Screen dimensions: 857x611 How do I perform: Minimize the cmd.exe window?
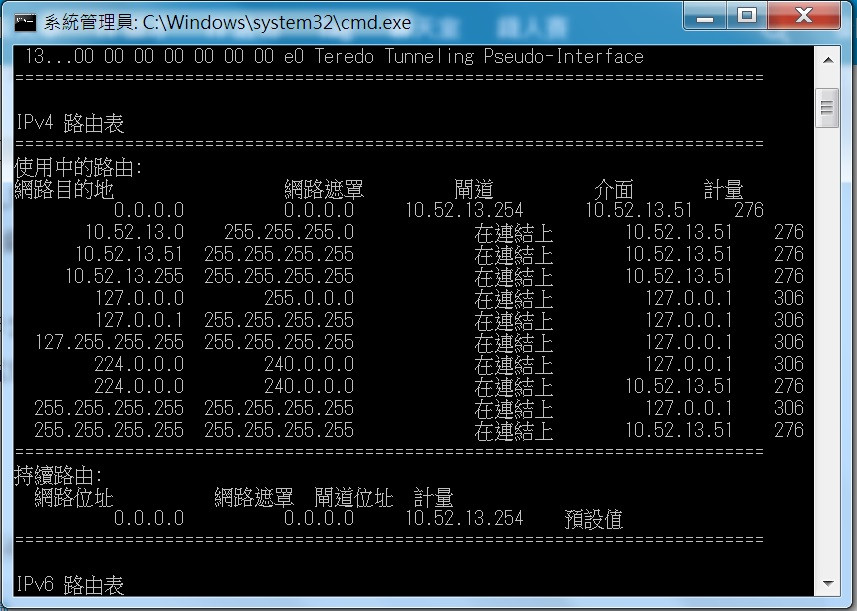(705, 16)
